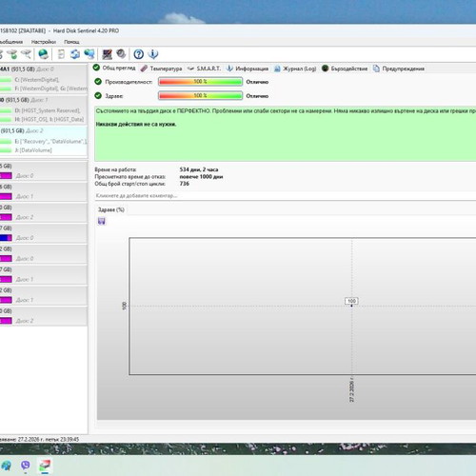Select the 931,5 GB Диск: 2 entry
The width and height of the screenshot is (476, 476).
(44, 130)
